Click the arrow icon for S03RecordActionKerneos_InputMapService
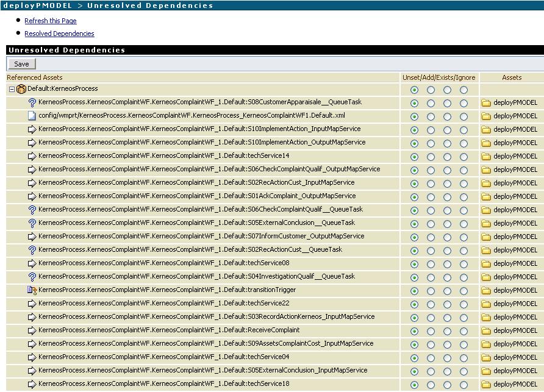Screen dimensions: 544x392 [32, 317]
